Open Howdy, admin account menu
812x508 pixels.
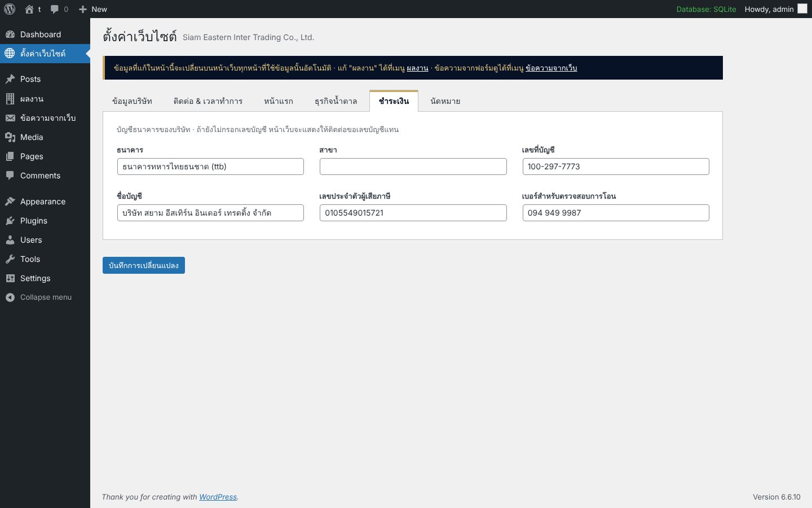pos(776,9)
